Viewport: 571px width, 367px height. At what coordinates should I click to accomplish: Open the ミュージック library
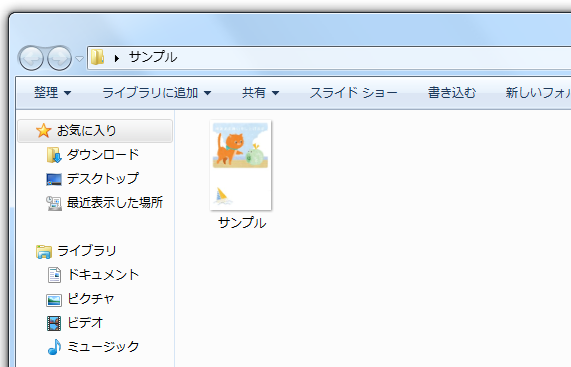click(103, 347)
